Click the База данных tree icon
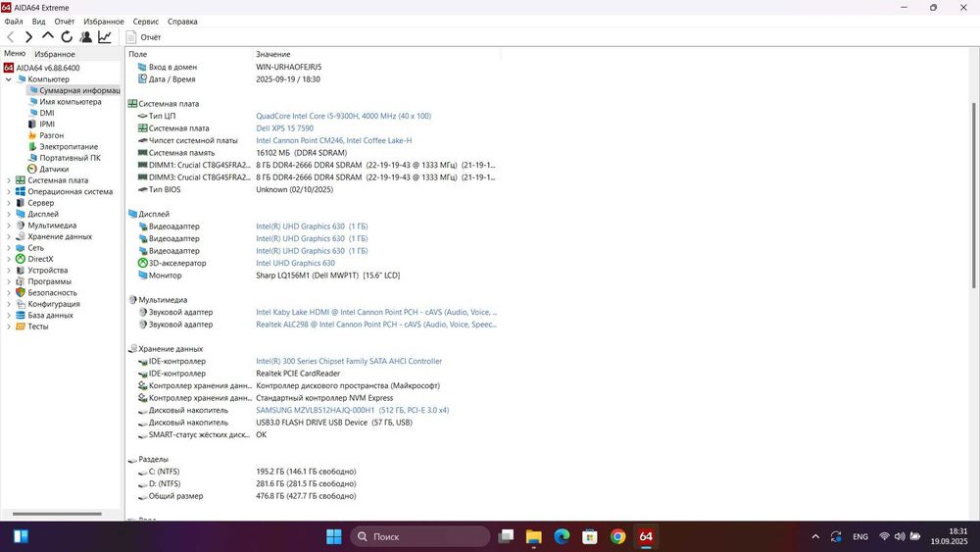 21,315
